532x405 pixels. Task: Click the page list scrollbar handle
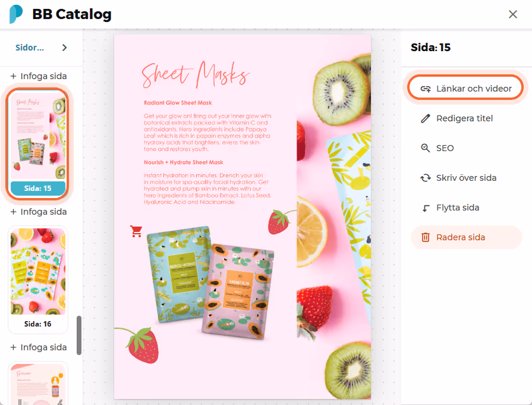78,335
